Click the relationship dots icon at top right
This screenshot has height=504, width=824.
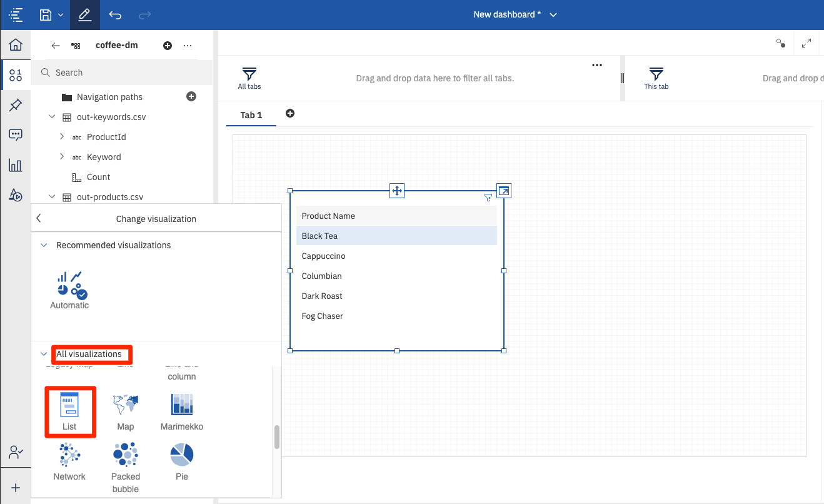[781, 43]
